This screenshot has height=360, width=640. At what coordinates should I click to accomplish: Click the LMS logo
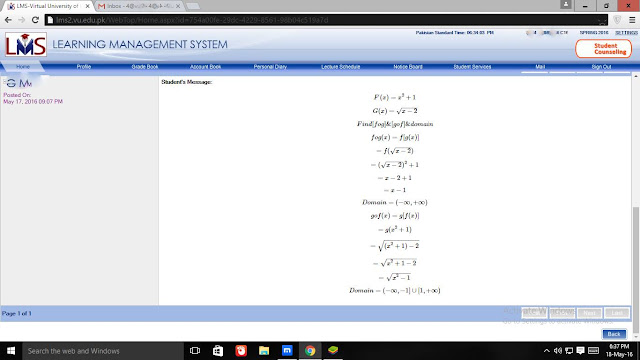pyautogui.click(x=26, y=44)
